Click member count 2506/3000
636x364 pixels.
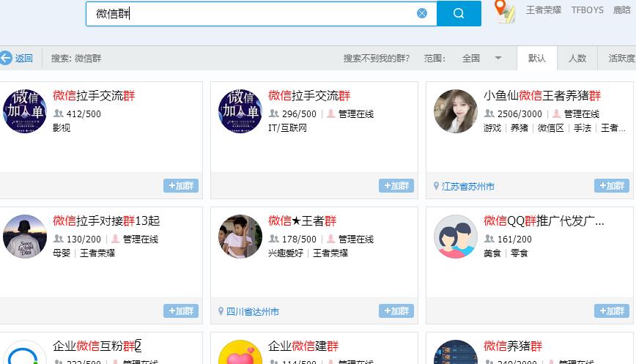point(519,114)
